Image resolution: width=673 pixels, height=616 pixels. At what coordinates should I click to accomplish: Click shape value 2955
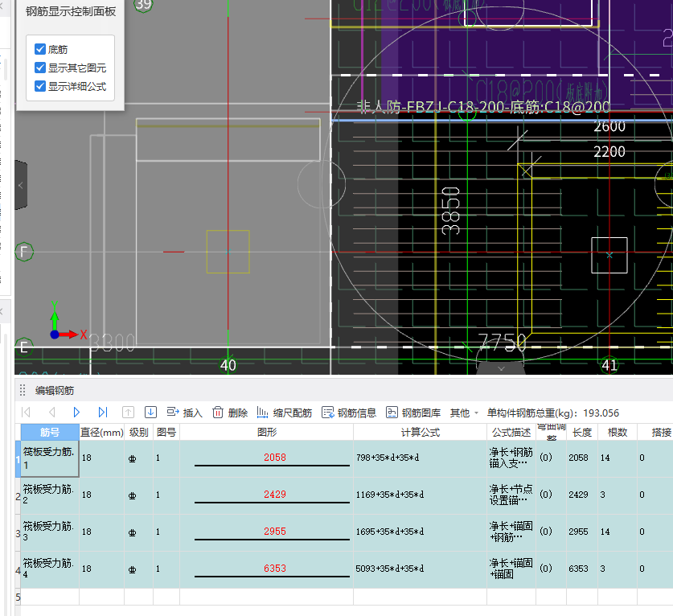click(x=275, y=531)
